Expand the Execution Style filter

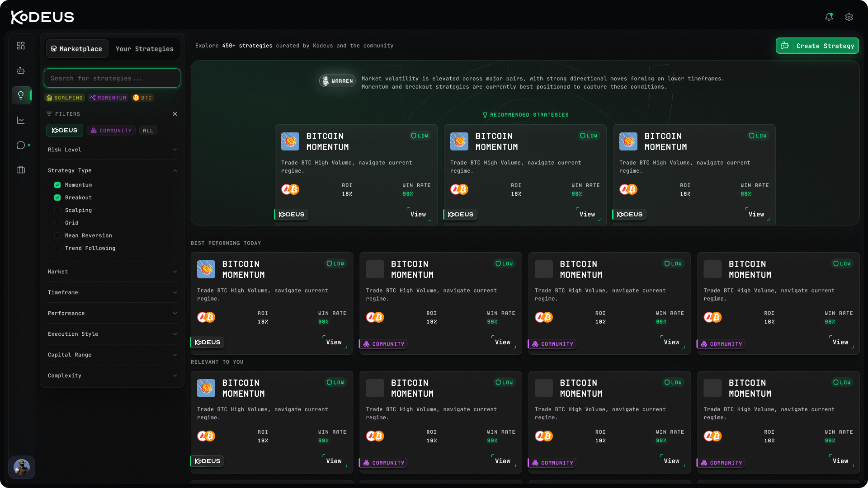click(112, 334)
